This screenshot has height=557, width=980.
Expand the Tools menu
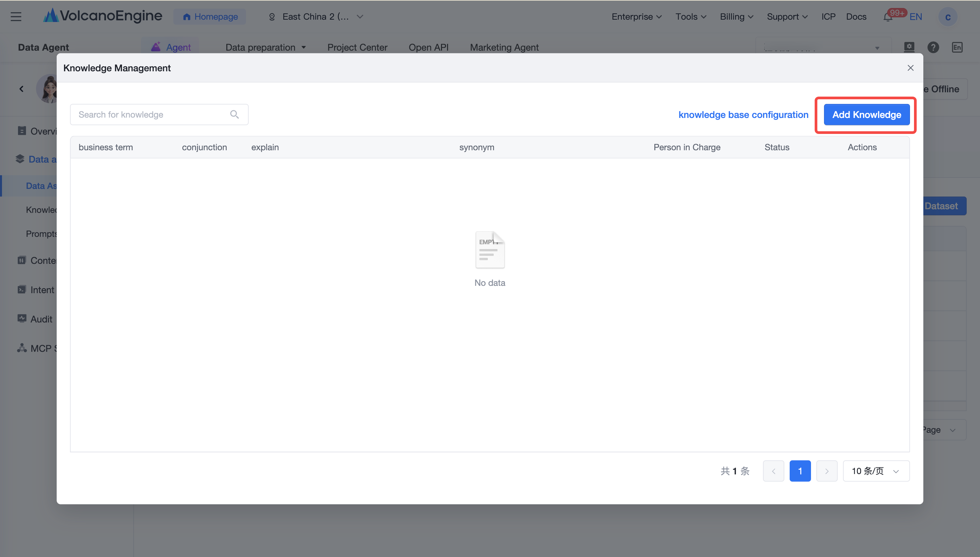pyautogui.click(x=691, y=16)
